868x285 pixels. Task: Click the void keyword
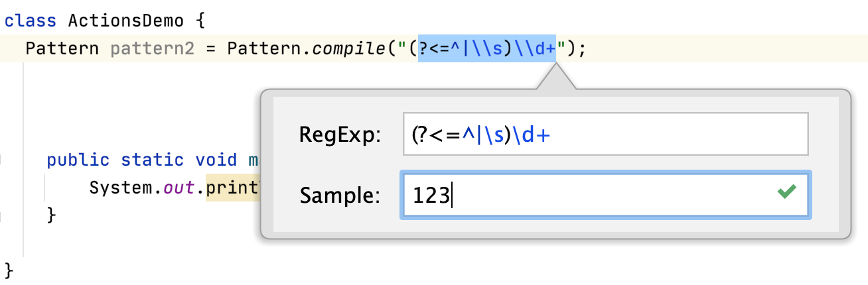(216, 160)
